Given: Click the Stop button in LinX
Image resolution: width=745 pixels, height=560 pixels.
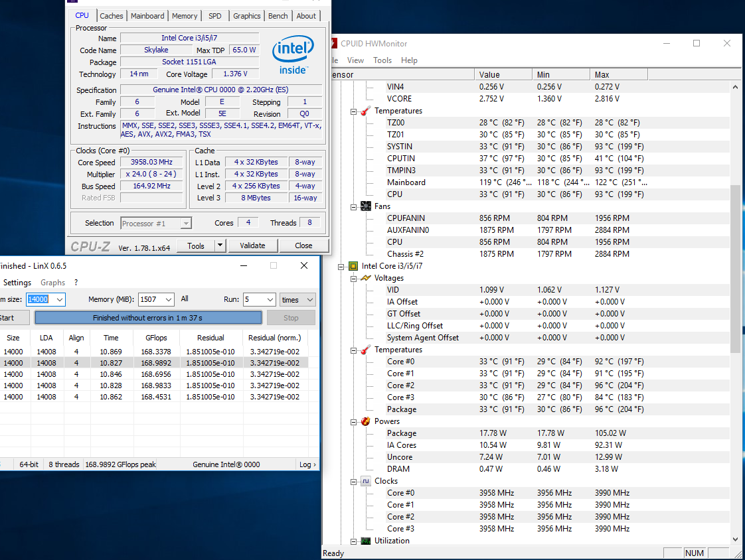Looking at the screenshot, I should point(291,318).
